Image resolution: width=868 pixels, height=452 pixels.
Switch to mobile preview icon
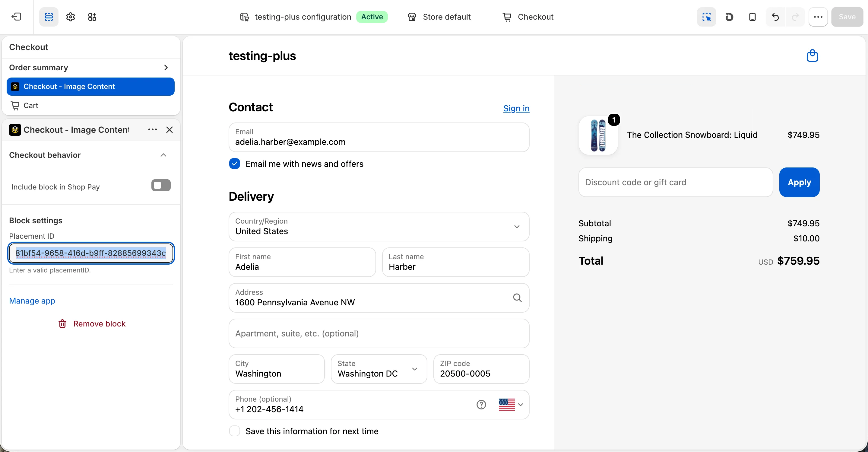coord(752,17)
